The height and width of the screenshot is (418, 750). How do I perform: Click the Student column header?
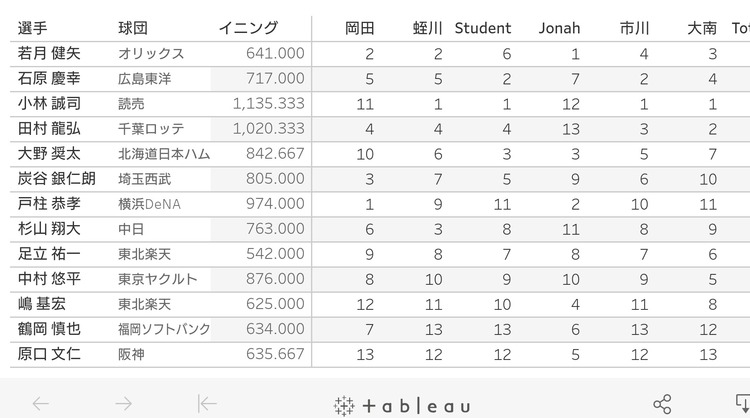pyautogui.click(x=483, y=28)
